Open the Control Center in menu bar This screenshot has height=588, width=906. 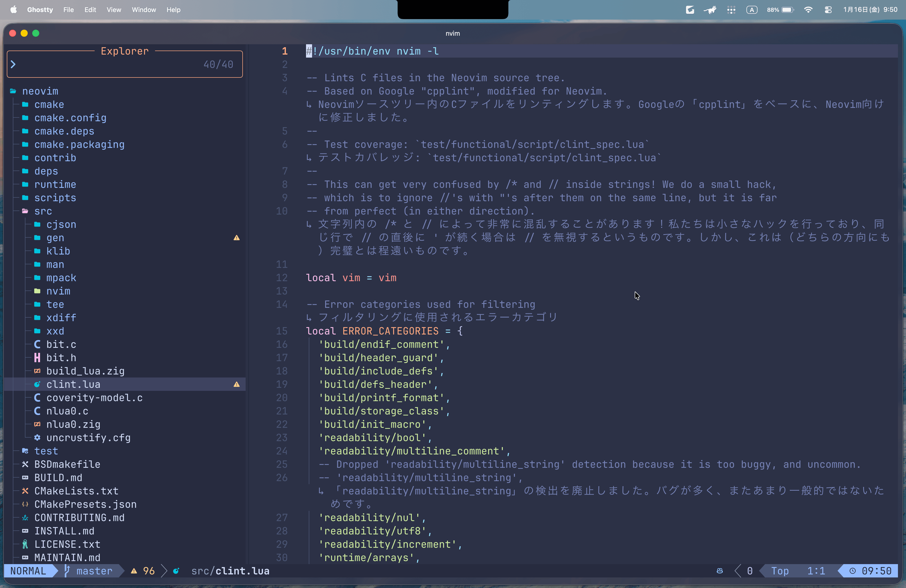point(828,10)
